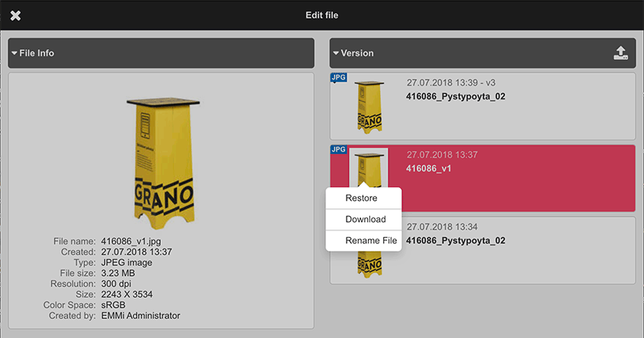Click the file name value 416086_v1.jpg

click(x=131, y=241)
